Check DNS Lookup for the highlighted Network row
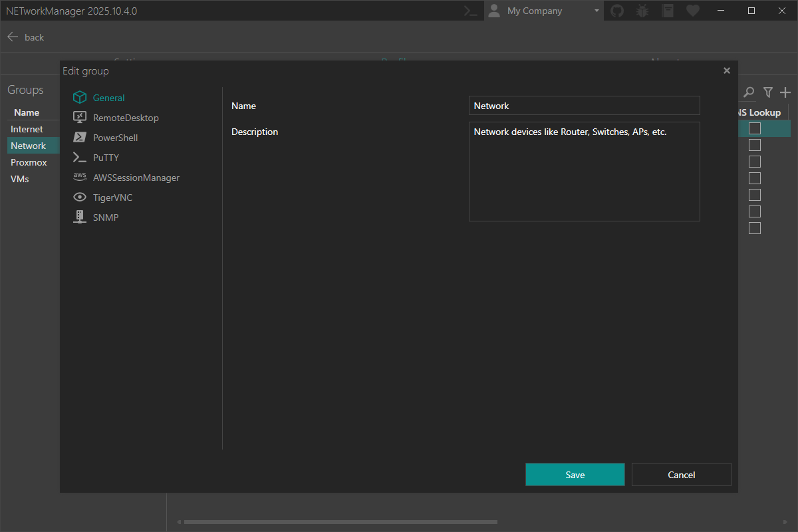Image resolution: width=798 pixels, height=532 pixels. 755,128
